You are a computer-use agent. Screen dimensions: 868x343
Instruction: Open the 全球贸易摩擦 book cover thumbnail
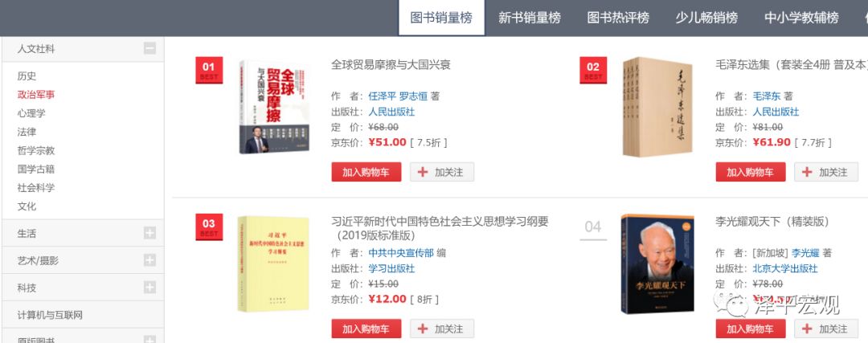(x=274, y=107)
